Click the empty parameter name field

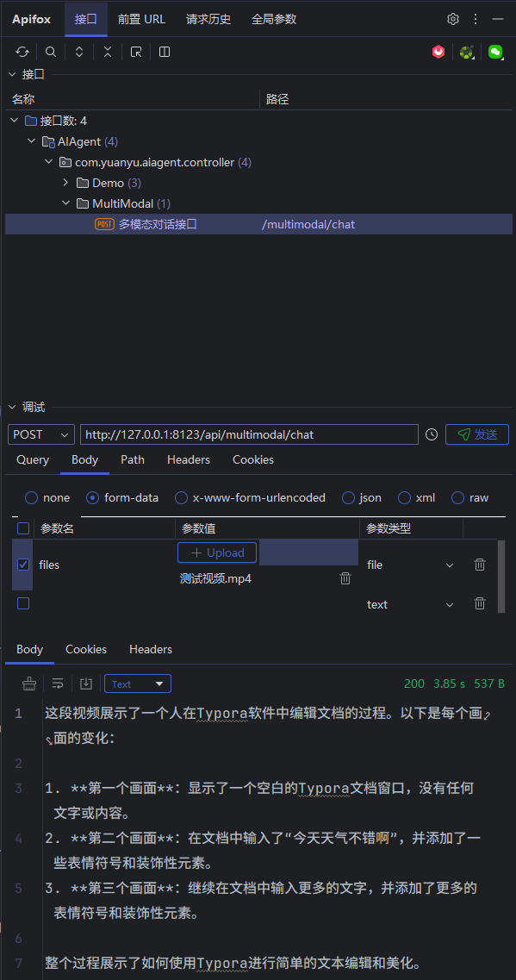[104, 603]
